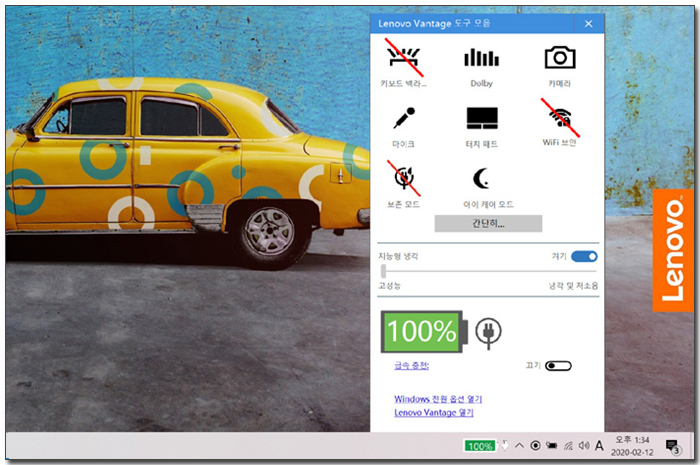This screenshot has width=700, height=465.
Task: Click the 지능형 냉각 label
Action: point(398,256)
